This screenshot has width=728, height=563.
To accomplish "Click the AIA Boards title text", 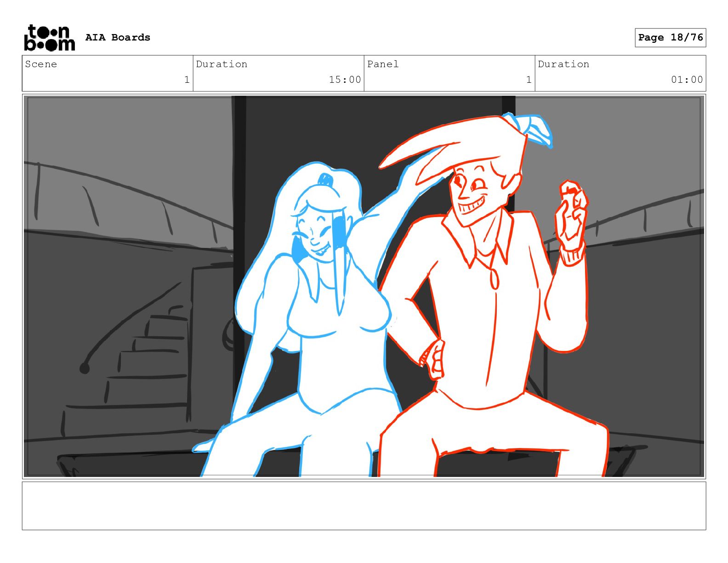I will 118,38.
